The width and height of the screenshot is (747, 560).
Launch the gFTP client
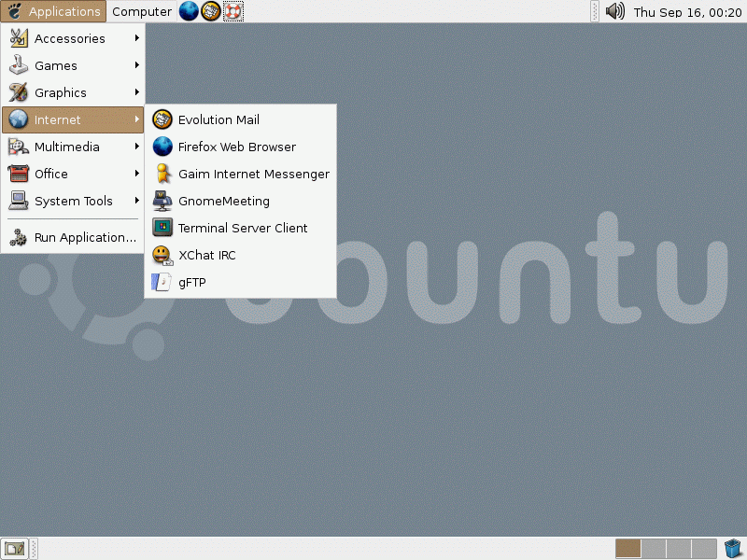tap(190, 282)
